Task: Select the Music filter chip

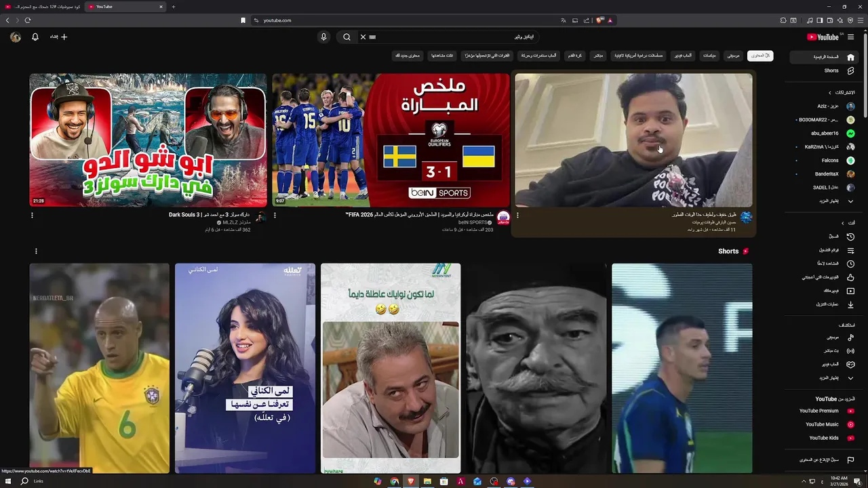Action: click(x=733, y=56)
